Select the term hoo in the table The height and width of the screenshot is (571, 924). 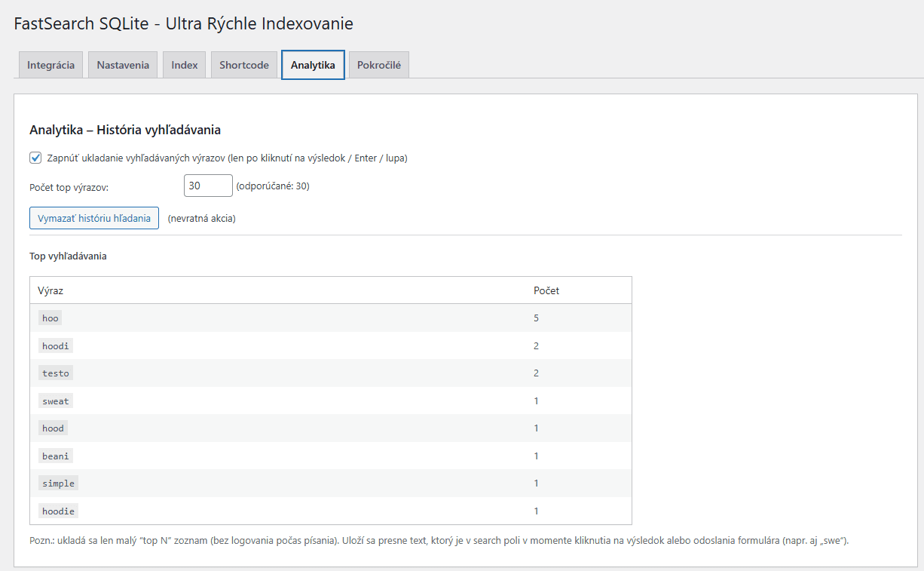coord(50,318)
